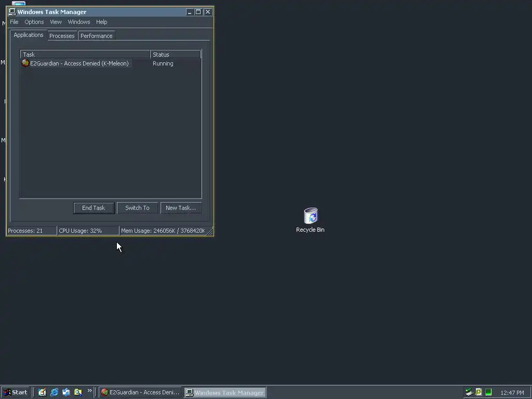Click the Running status of E2Guardian task

[163, 63]
